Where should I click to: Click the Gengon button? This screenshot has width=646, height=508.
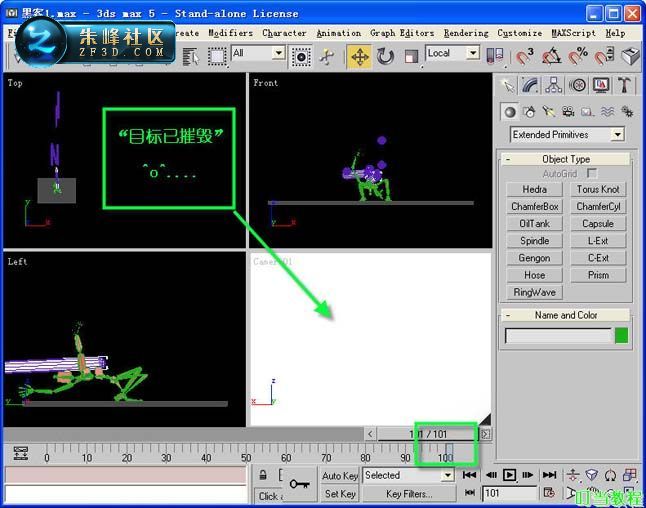(x=534, y=258)
